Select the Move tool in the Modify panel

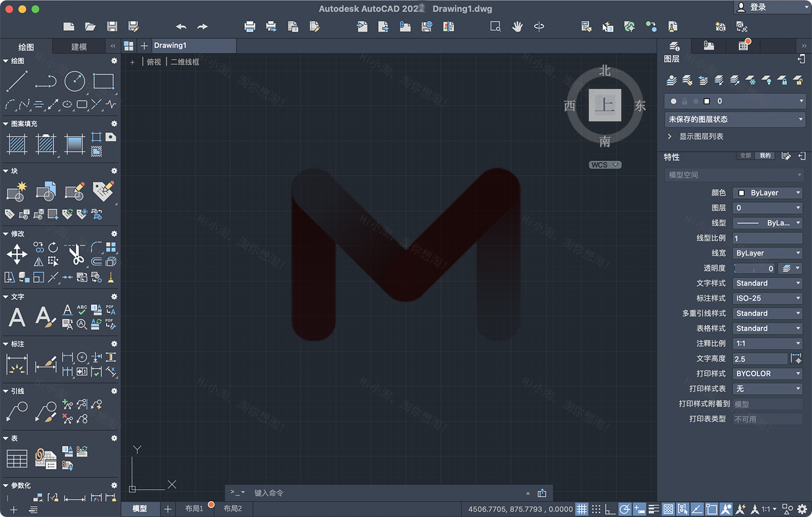click(x=17, y=254)
